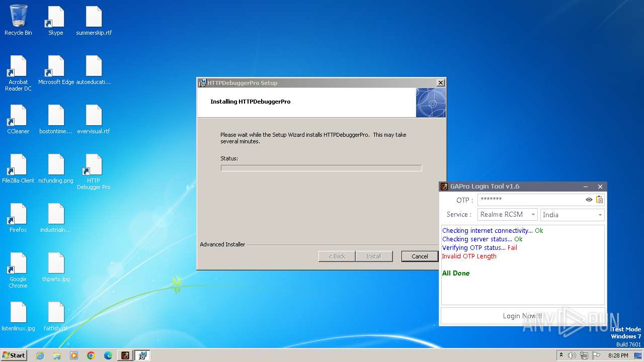
Task: Click the HTTPDebuggerPro Setup title bar icon
Action: (202, 83)
